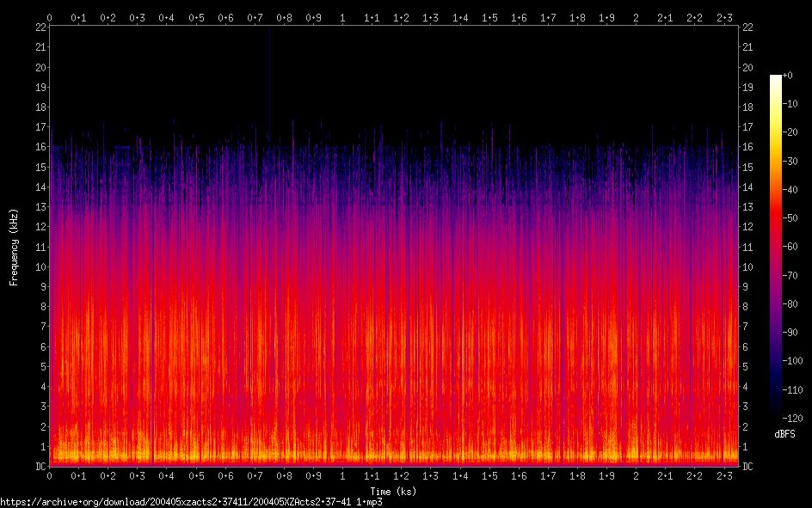Viewport: 812px width, 508px height.
Task: Click the '-20' value on the dBFS scale
Action: 790,132
